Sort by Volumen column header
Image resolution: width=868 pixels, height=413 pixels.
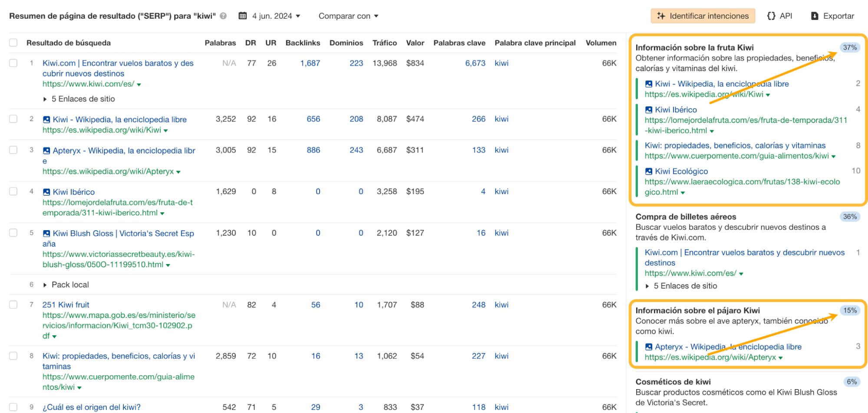pyautogui.click(x=601, y=43)
